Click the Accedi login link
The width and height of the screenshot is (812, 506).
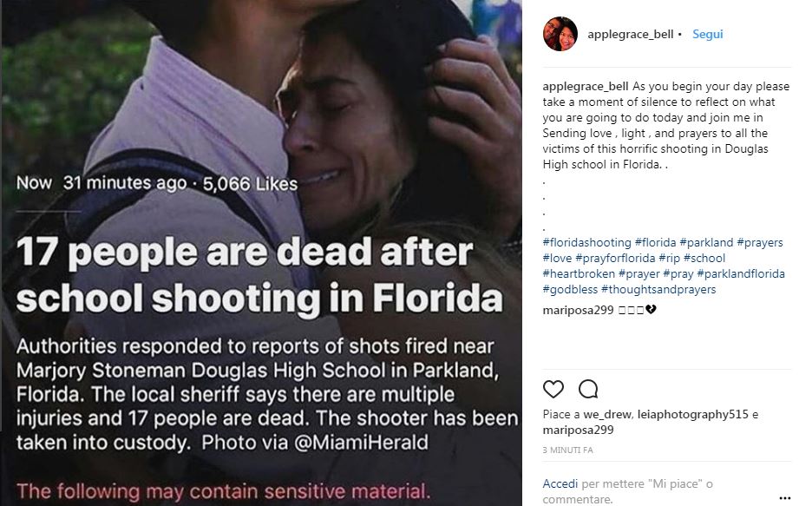pyautogui.click(x=560, y=483)
